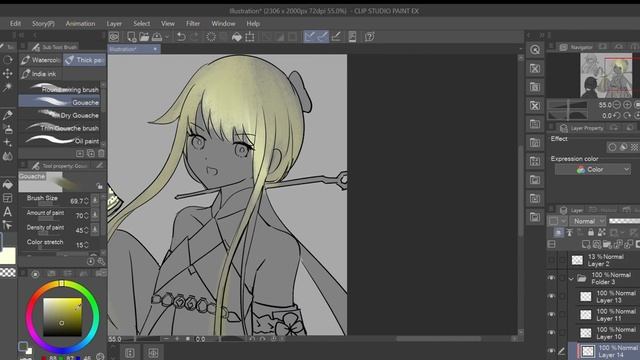Select the Pen tool in tool palette
The width and height of the screenshot is (640, 360).
pos(7,116)
